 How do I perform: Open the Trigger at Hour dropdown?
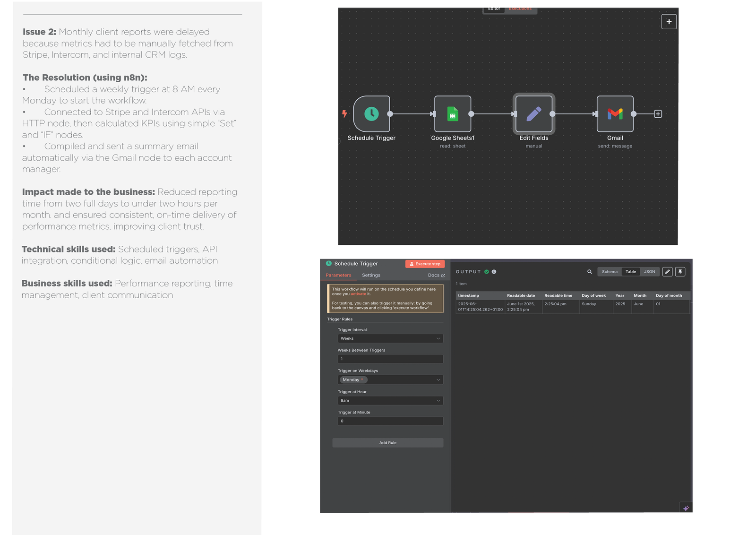pos(390,401)
